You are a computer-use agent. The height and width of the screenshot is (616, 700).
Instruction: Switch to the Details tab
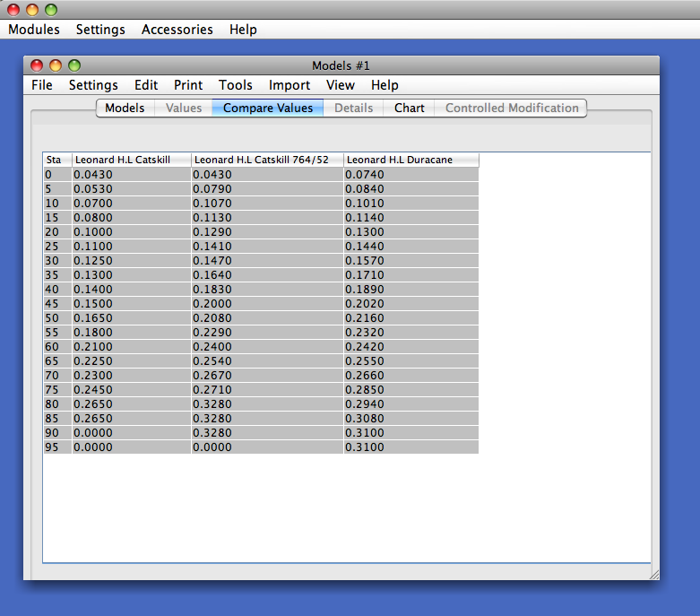(353, 108)
